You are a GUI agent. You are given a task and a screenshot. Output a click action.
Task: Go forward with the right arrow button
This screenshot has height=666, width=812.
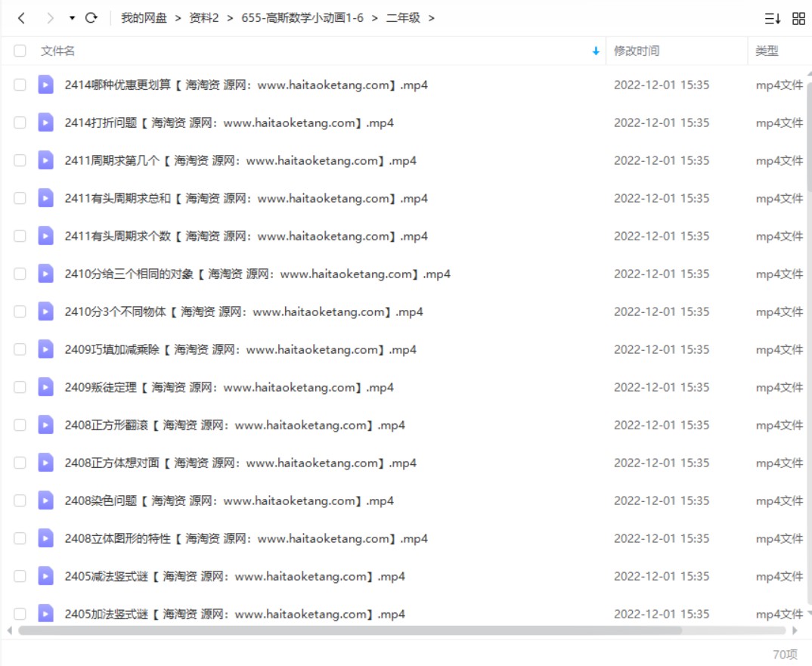point(50,18)
